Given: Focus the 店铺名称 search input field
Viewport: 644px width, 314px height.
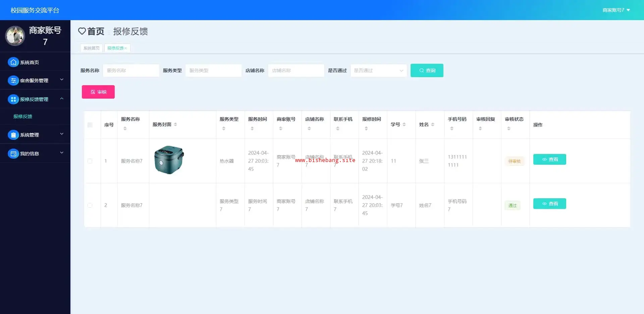Looking at the screenshot, I should 296,70.
